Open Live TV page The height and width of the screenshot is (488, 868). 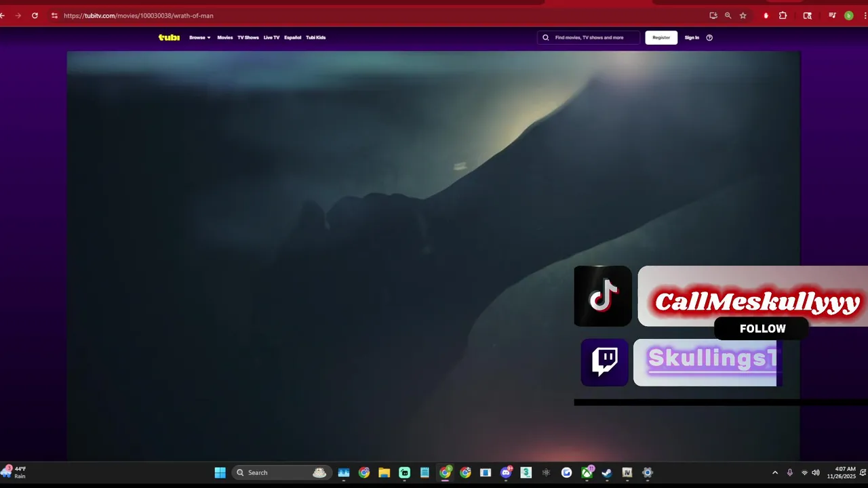pyautogui.click(x=271, y=37)
